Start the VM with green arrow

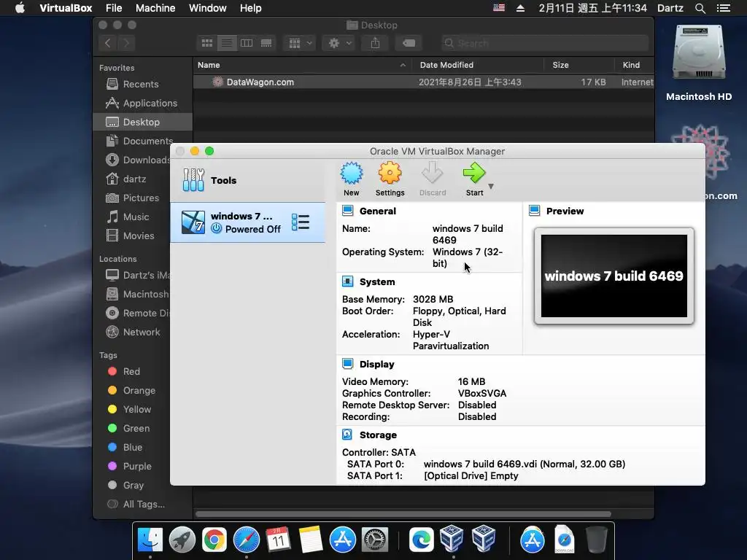pyautogui.click(x=474, y=174)
